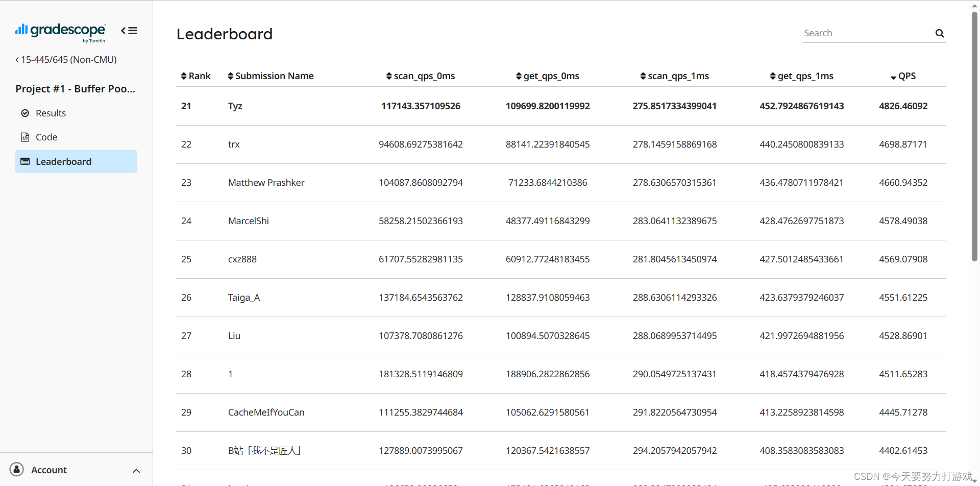Click get_qps_0ms value 120367.5421638557
This screenshot has width=980, height=486.
click(548, 451)
